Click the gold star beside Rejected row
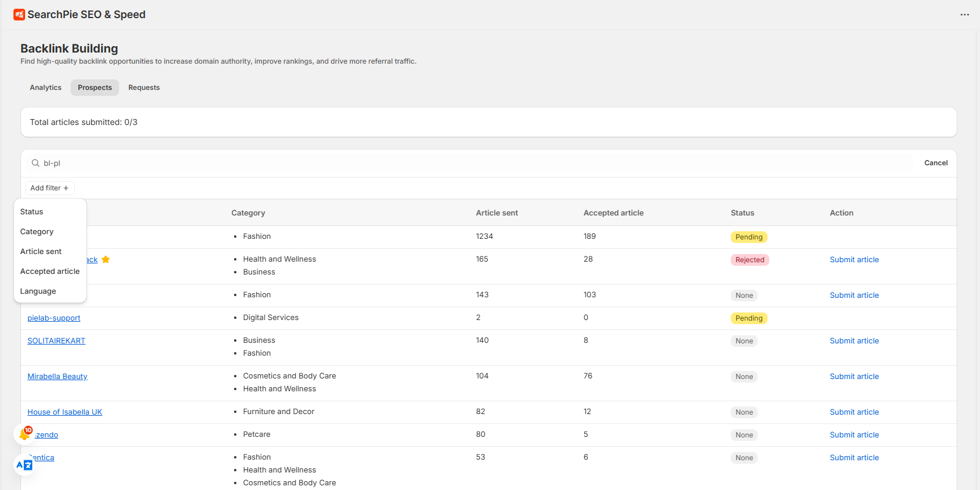The image size is (980, 490). [106, 259]
